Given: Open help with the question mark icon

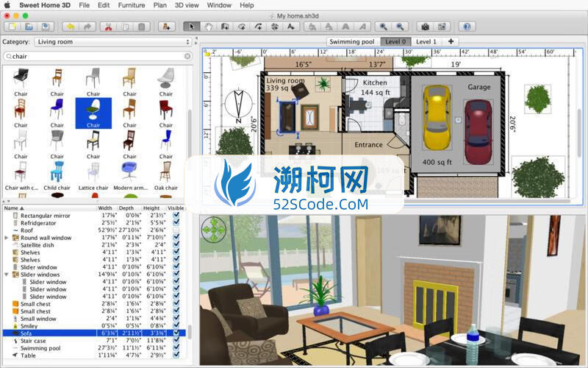Looking at the screenshot, I should 467,26.
